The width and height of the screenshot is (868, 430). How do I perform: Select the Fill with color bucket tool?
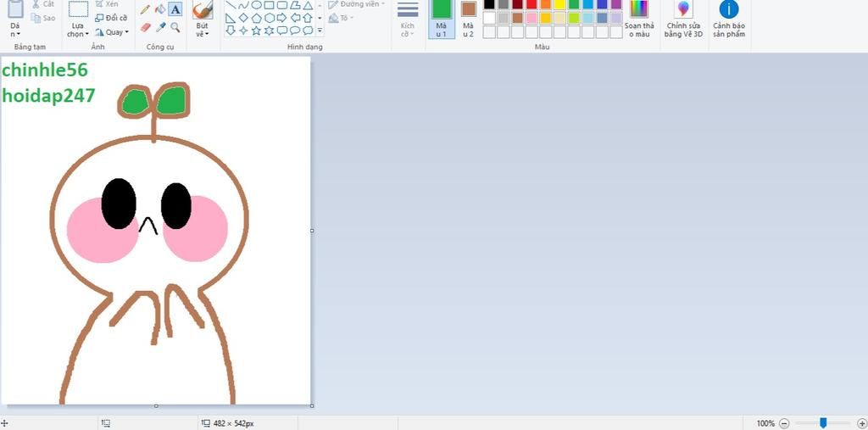160,9
